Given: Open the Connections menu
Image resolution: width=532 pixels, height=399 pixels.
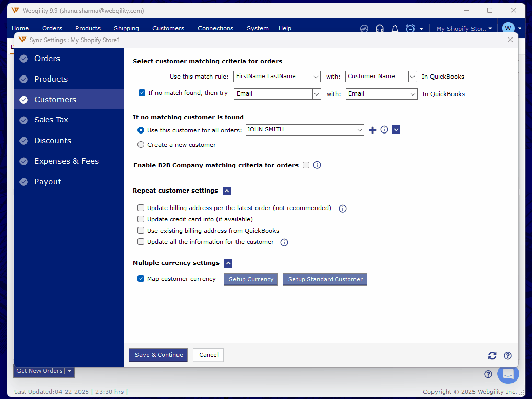Looking at the screenshot, I should (x=215, y=28).
